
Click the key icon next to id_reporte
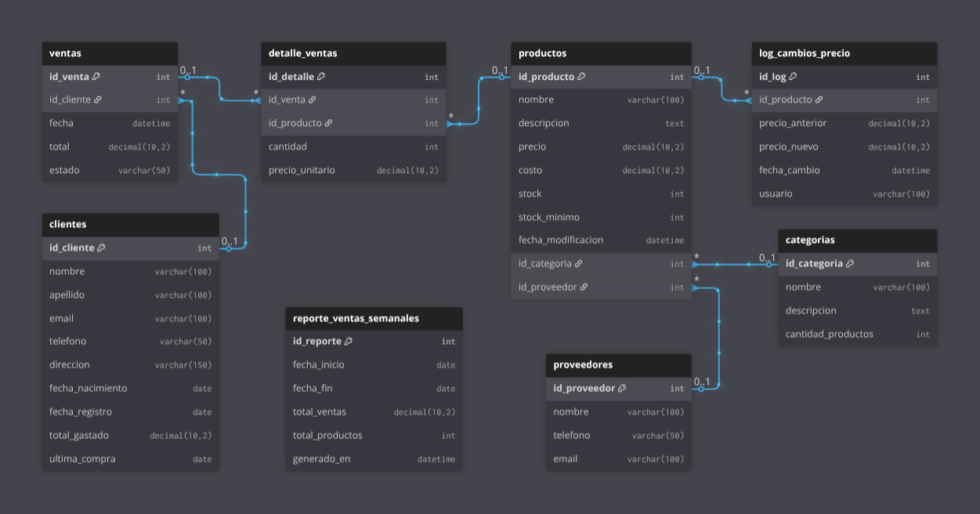coord(349,342)
